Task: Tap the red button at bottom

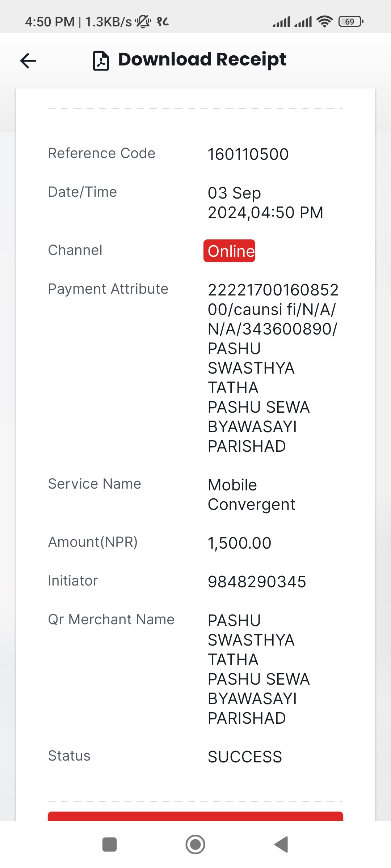Action: click(x=195, y=816)
